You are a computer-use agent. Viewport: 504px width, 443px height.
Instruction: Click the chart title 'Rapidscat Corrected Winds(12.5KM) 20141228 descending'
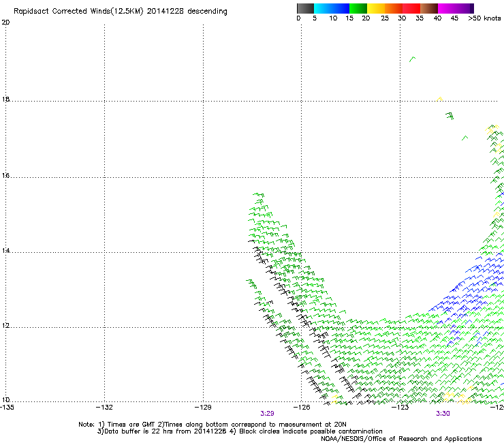[x=121, y=12]
